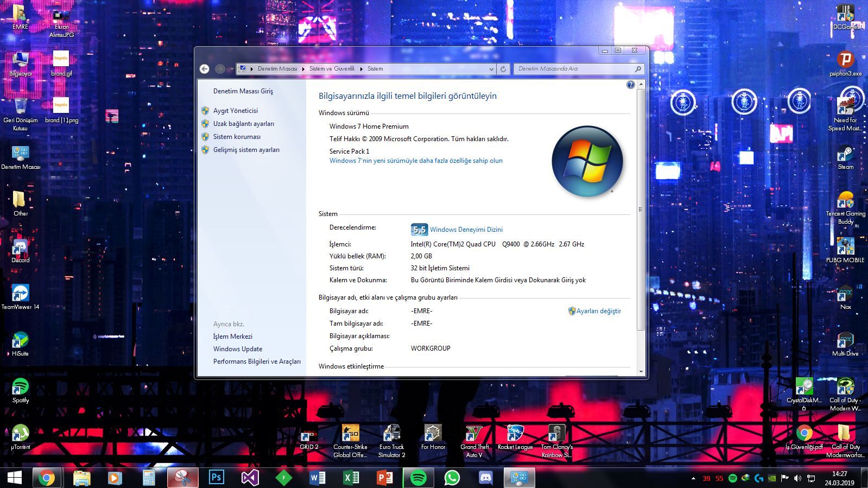Open the Aygıt Yöneticisi link
Image resolution: width=868 pixels, height=488 pixels.
coord(235,111)
